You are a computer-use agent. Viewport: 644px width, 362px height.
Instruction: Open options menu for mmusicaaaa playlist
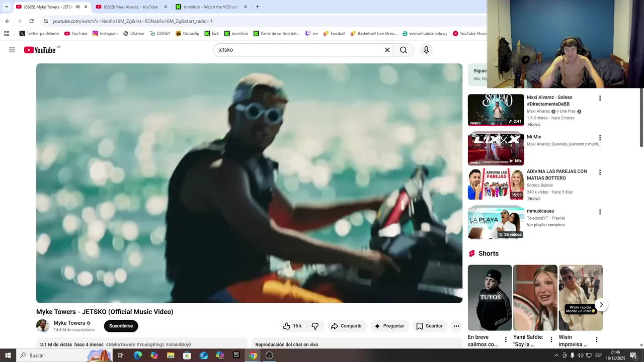pos(600,212)
